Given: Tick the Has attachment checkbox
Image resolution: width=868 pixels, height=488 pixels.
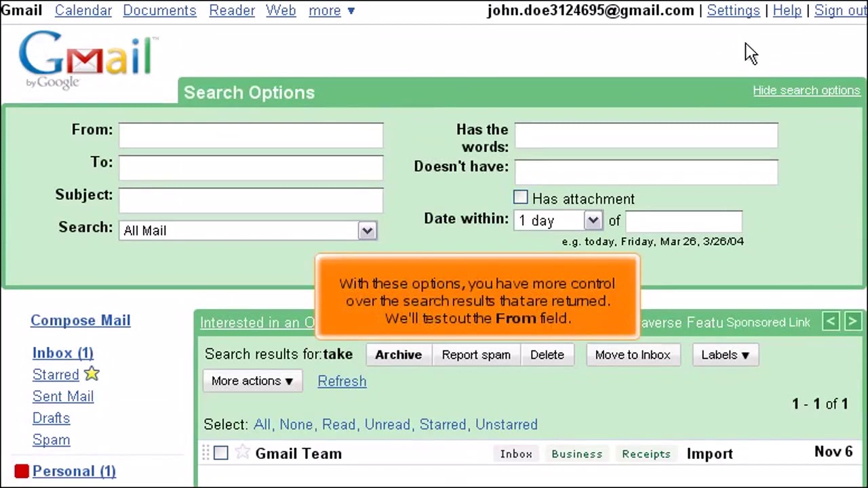Looking at the screenshot, I should [520, 197].
